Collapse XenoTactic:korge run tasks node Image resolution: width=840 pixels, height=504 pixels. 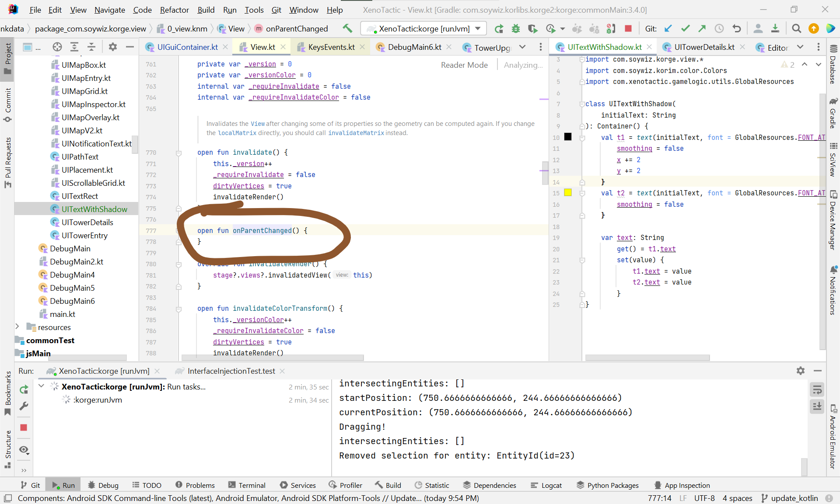(42, 386)
